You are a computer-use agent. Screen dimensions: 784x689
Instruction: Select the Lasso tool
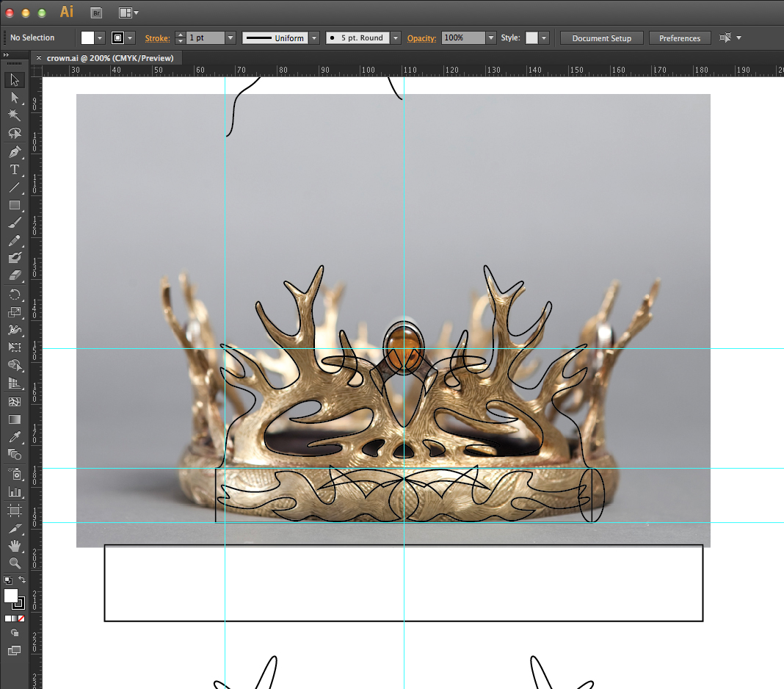point(15,133)
